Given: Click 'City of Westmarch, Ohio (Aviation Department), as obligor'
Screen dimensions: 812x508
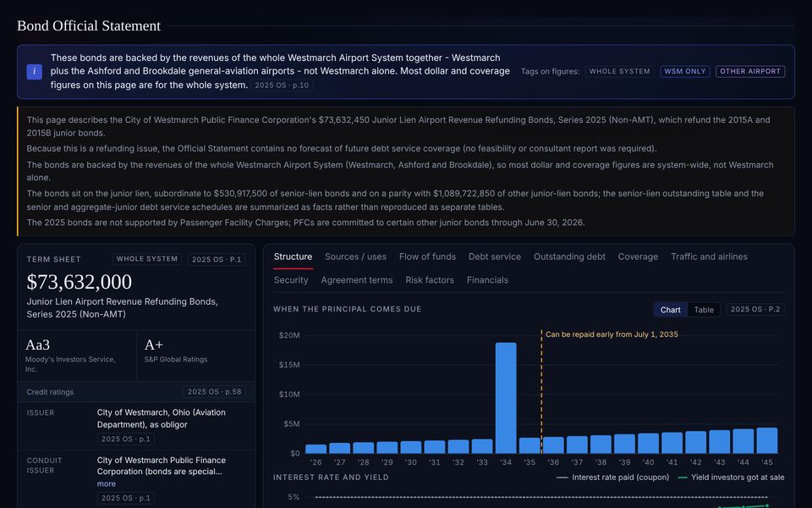Looking at the screenshot, I should pos(161,418).
